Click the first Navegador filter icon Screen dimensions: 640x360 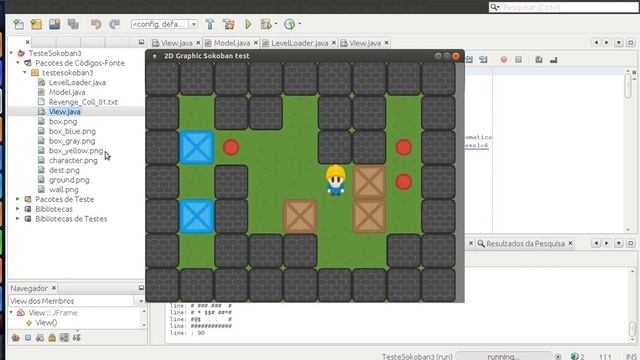(16, 338)
